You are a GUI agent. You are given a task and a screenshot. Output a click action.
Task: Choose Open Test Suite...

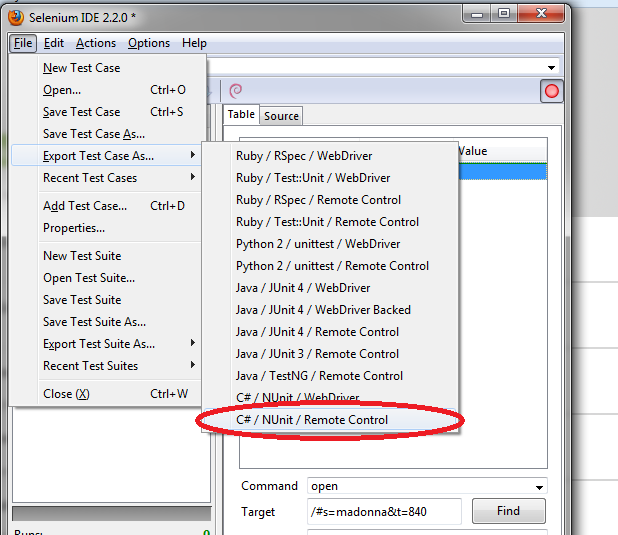tap(106, 278)
